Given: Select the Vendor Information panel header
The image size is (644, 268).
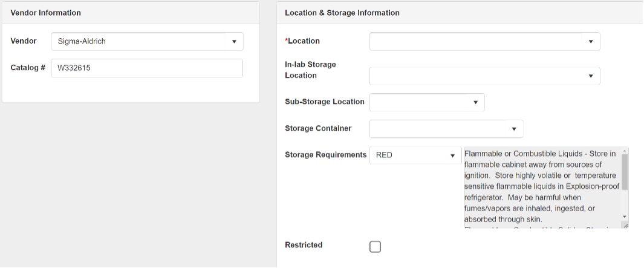Looking at the screenshot, I should coord(46,13).
